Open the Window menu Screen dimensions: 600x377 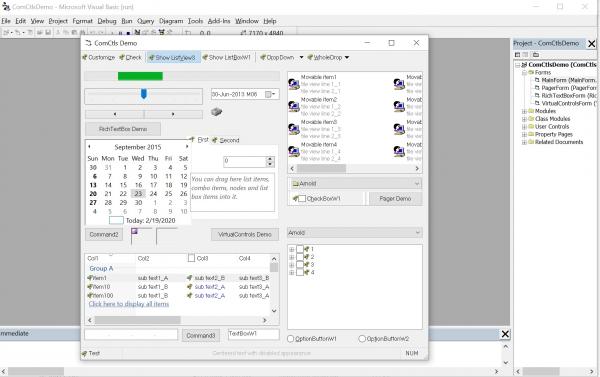point(247,21)
